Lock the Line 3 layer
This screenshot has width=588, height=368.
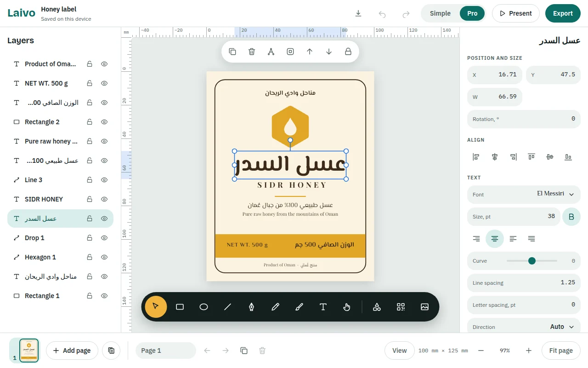90,180
